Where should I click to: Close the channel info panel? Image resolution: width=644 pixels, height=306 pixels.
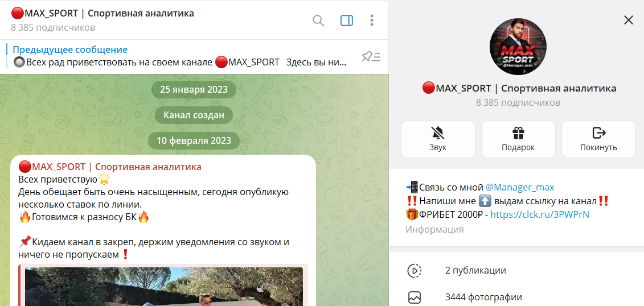click(x=629, y=20)
